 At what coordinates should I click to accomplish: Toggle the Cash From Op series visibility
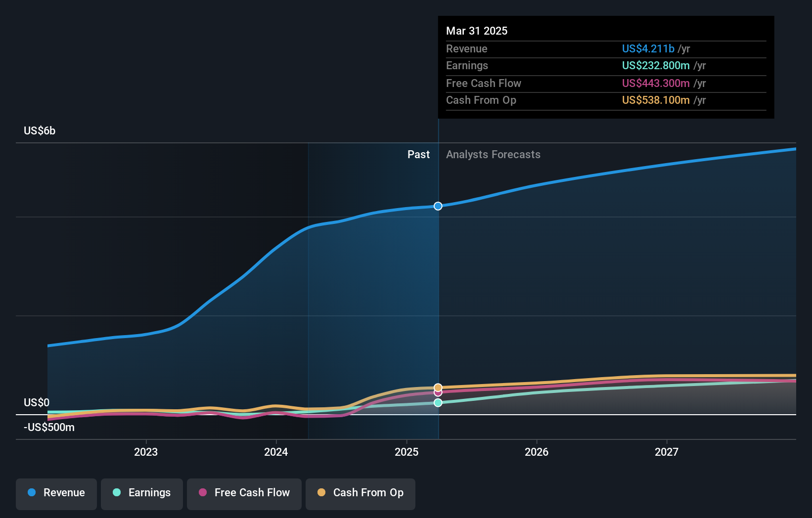(x=360, y=493)
